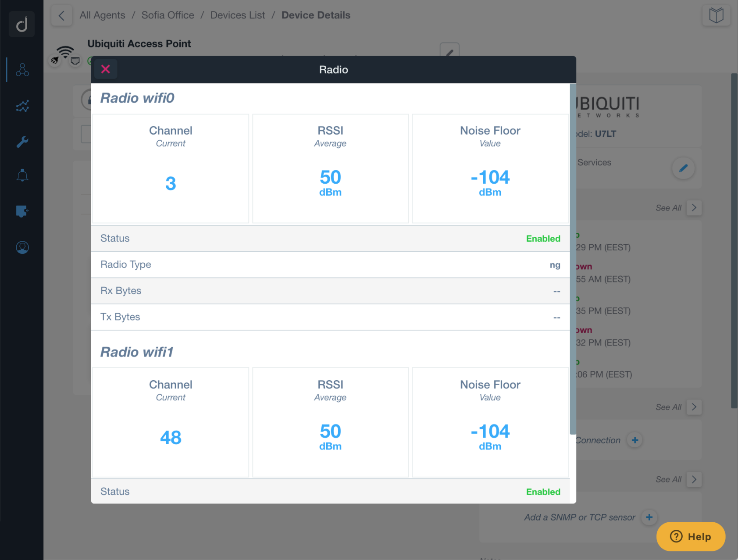Click the Domotz logo at top left
The image size is (738, 560).
pyautogui.click(x=22, y=24)
